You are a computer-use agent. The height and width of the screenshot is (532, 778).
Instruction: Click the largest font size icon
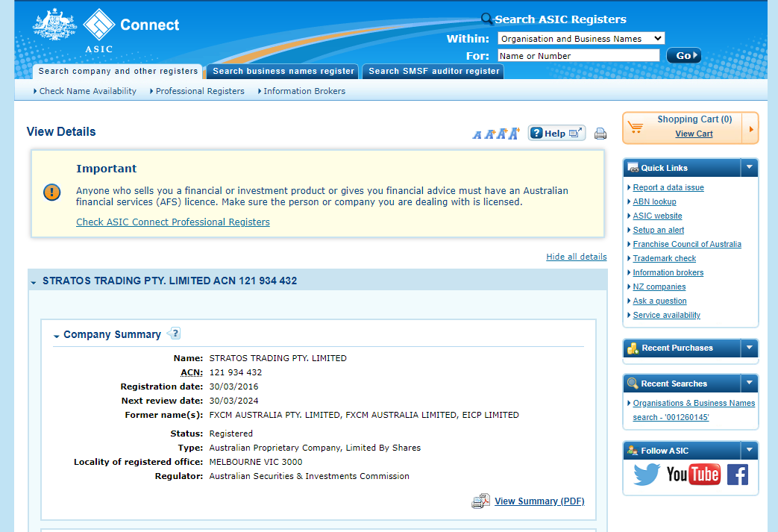[514, 134]
